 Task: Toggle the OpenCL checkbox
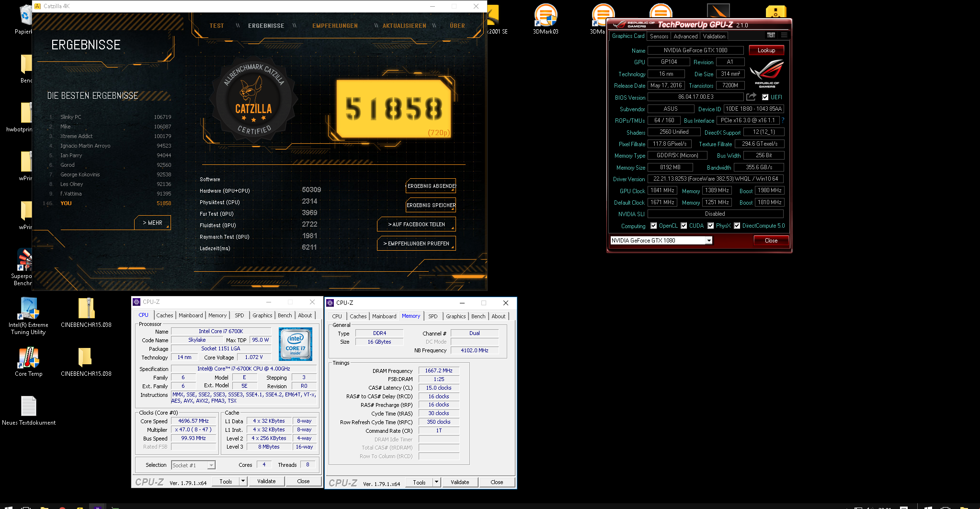pos(653,226)
